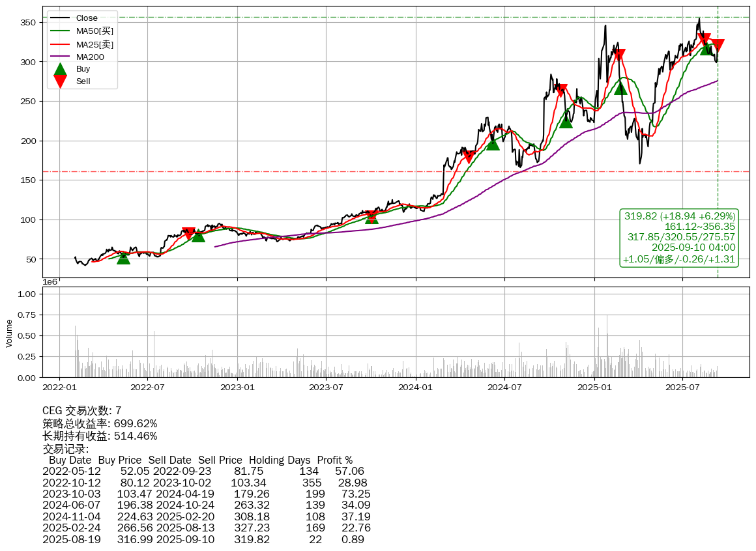Select the first Buy marker from May 2022
756x551 pixels.
click(x=123, y=258)
